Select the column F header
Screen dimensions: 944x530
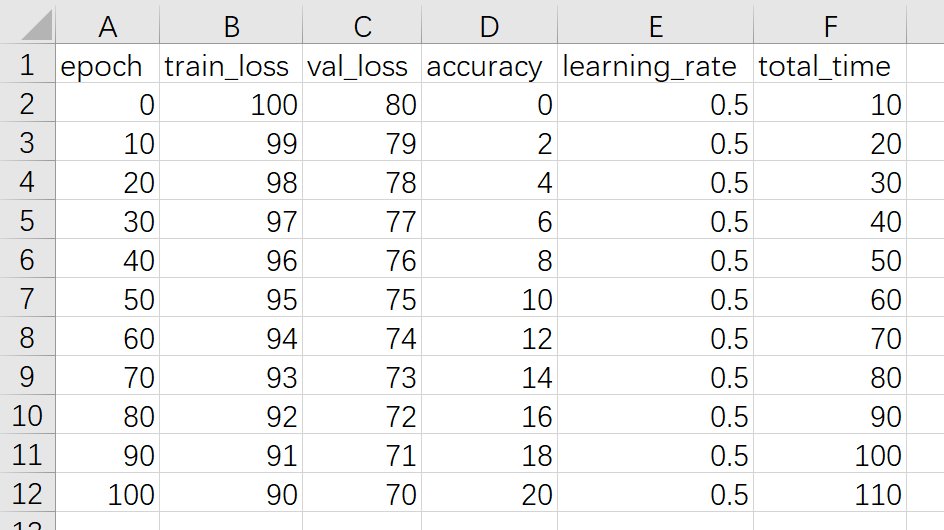coord(829,25)
